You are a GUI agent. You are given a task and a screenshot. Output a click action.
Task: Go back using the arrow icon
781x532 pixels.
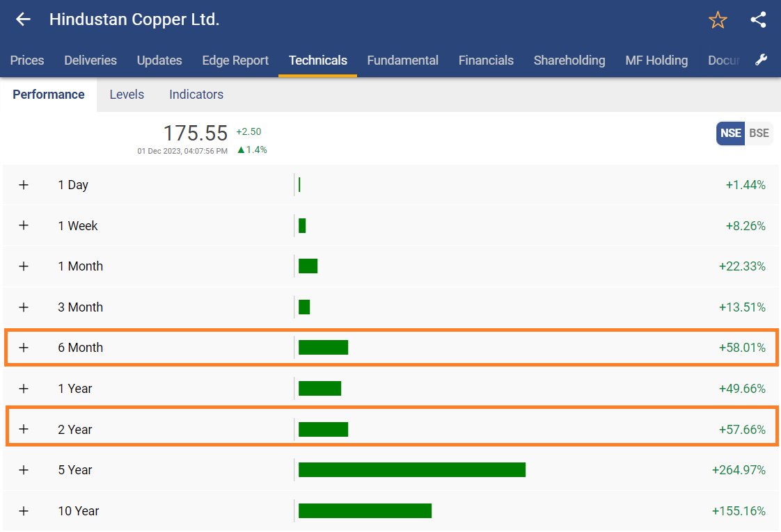point(23,19)
